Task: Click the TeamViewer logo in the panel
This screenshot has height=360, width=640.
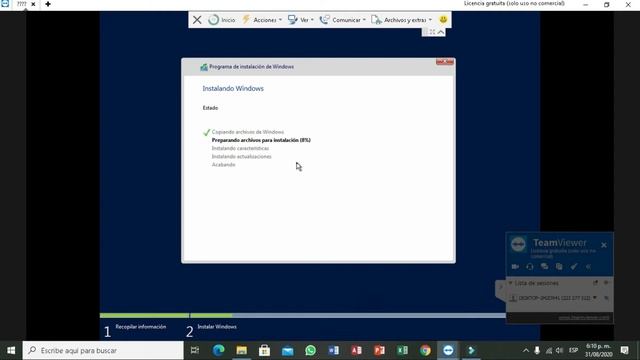Action: tap(518, 244)
